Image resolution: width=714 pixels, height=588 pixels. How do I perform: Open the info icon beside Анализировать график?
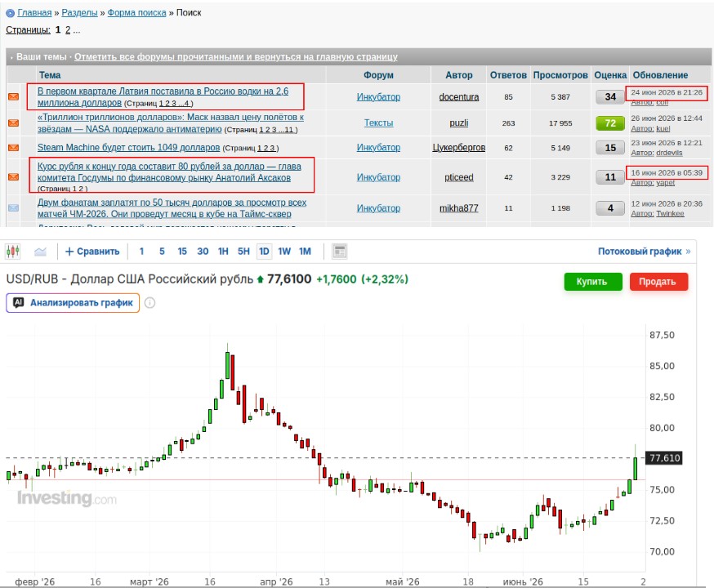[149, 303]
